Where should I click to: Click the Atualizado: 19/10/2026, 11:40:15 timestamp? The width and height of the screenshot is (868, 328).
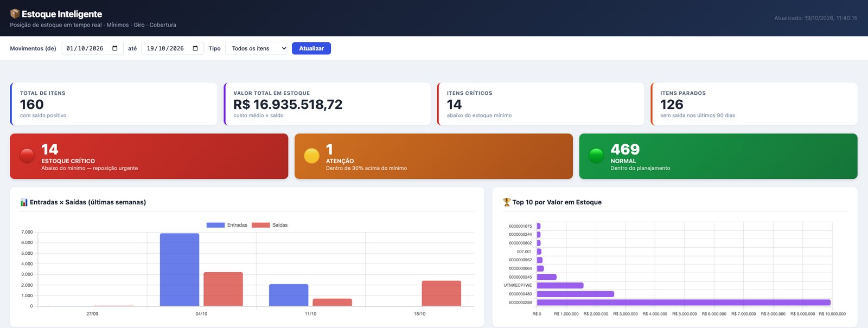click(816, 18)
